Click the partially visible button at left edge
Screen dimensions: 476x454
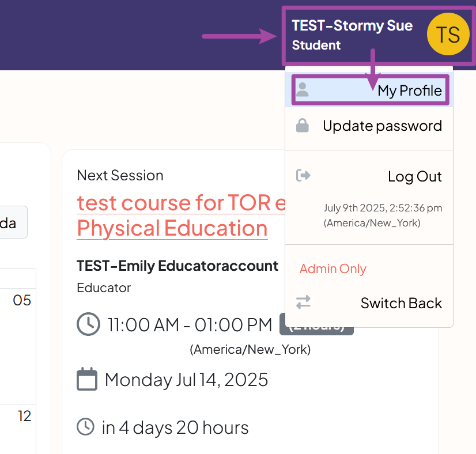click(13, 222)
